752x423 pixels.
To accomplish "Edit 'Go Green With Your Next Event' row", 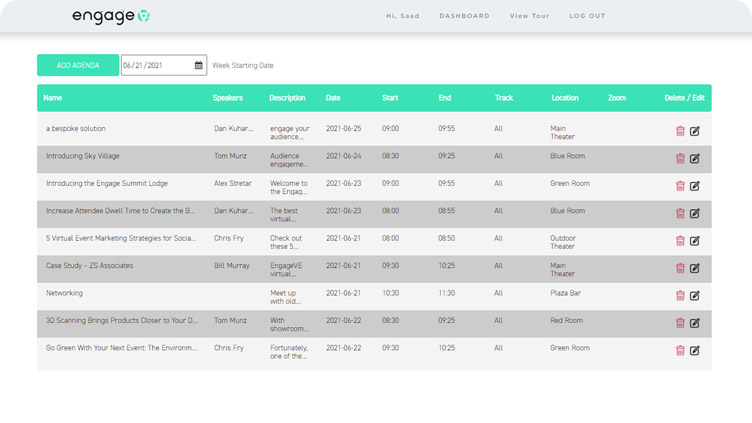I will coord(694,350).
